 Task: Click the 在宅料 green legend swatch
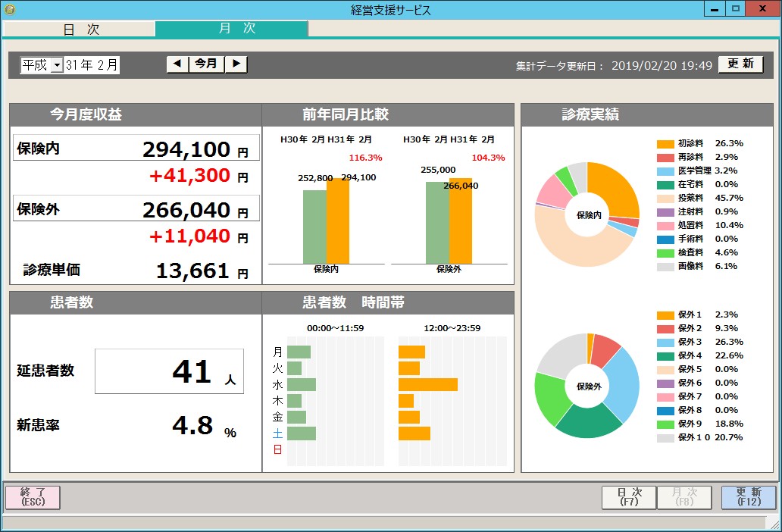pyautogui.click(x=665, y=185)
